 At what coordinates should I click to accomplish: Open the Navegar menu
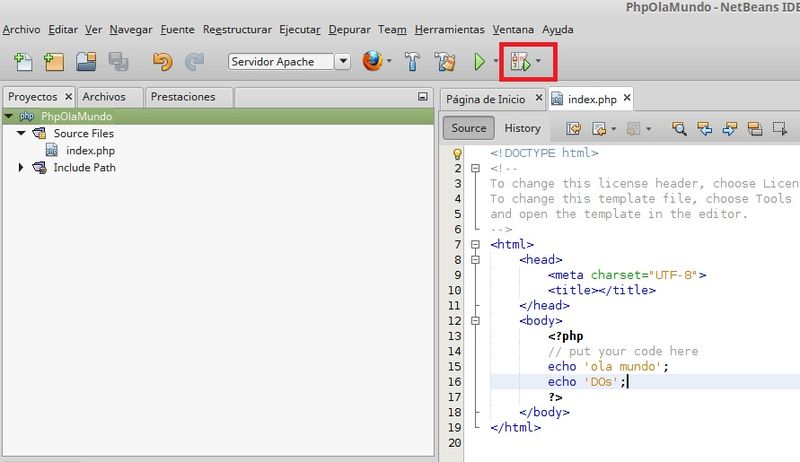(131, 30)
